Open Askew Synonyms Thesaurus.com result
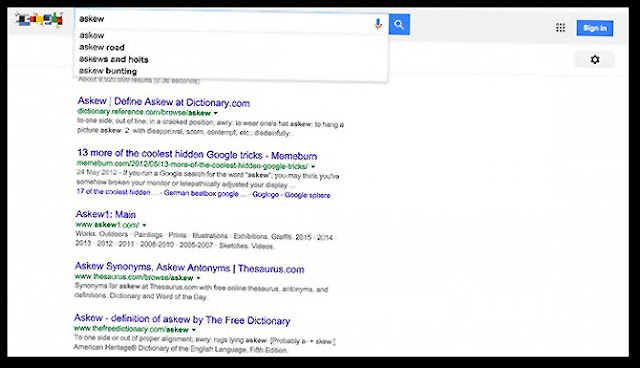The width and height of the screenshot is (640, 368). click(x=189, y=268)
